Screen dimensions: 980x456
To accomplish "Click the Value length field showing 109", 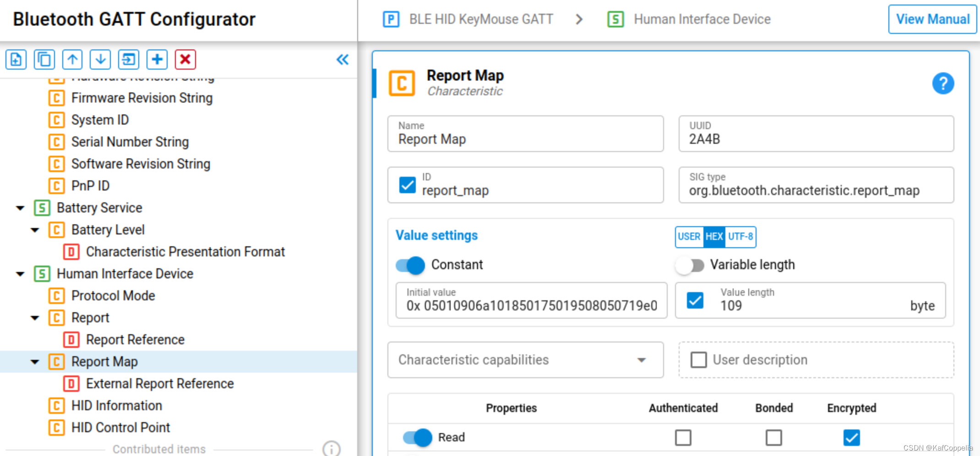I will (x=811, y=300).
